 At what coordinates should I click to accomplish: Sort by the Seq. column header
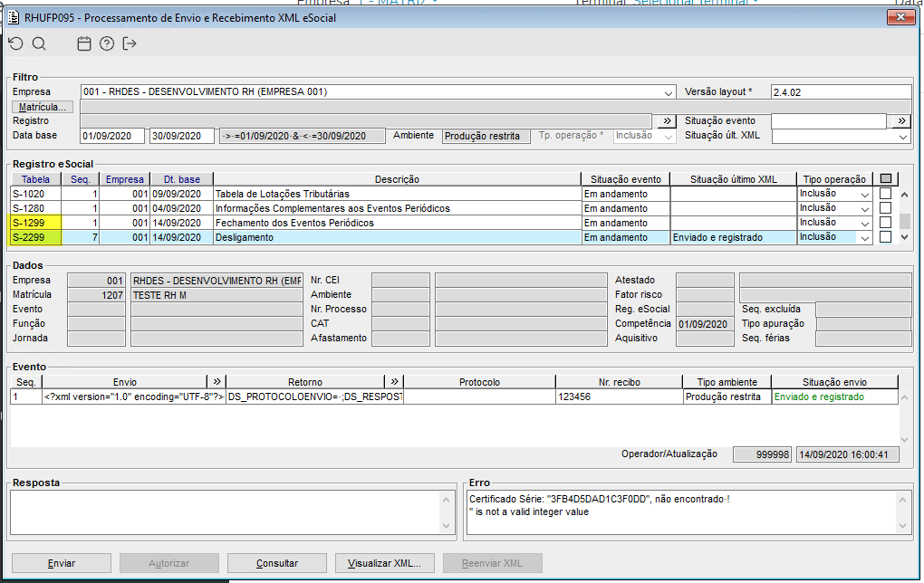tap(80, 179)
